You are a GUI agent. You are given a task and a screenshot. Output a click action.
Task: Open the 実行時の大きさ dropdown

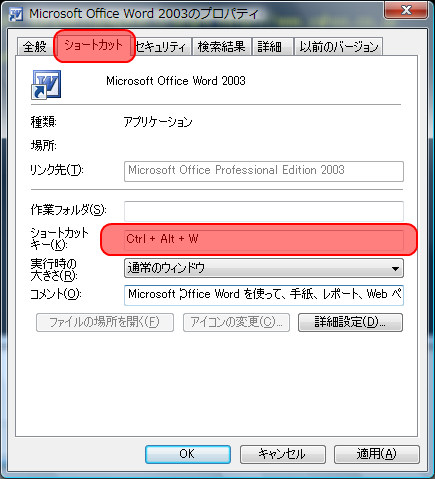click(264, 268)
